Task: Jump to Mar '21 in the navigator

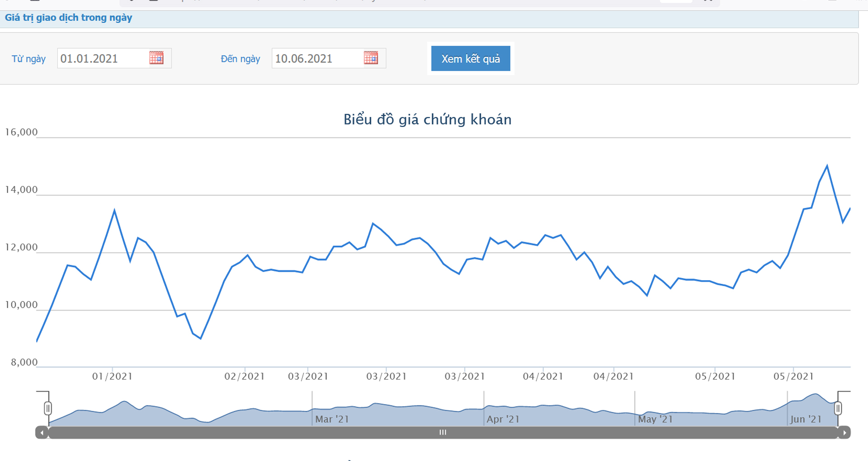Action: coord(332,419)
